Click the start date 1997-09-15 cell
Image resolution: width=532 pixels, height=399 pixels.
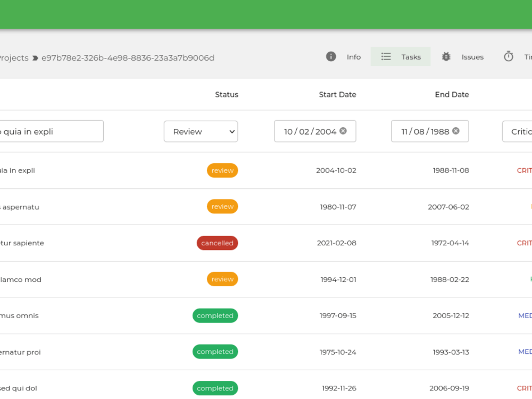338,316
